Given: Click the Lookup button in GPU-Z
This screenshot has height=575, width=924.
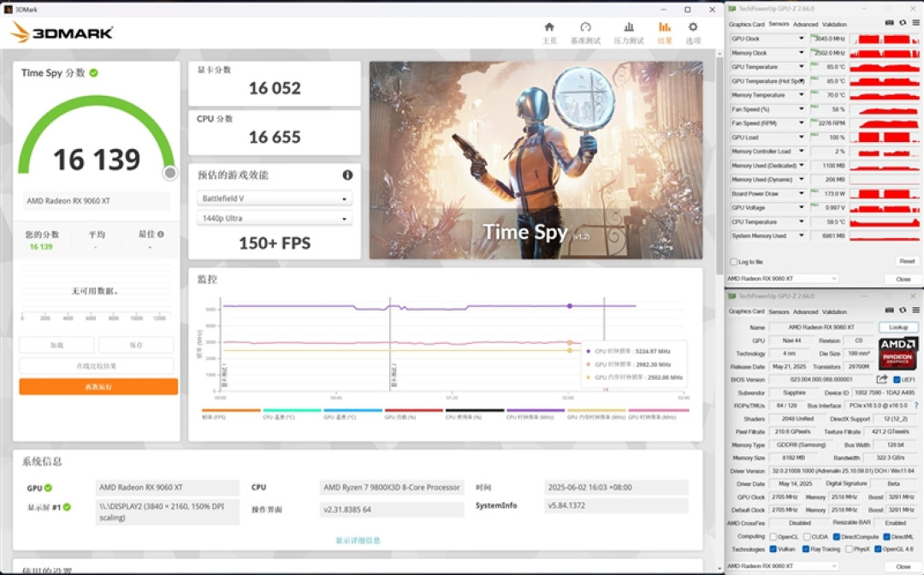Looking at the screenshot, I should [x=898, y=327].
